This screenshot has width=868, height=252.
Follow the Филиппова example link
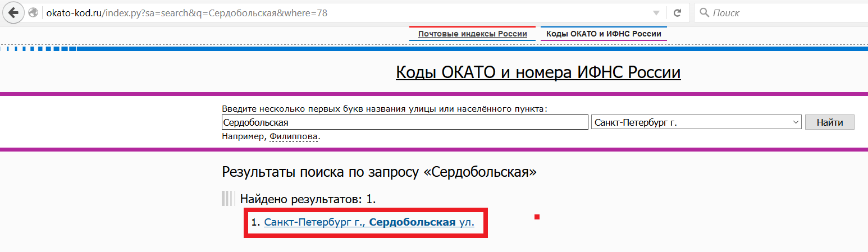pos(294,136)
